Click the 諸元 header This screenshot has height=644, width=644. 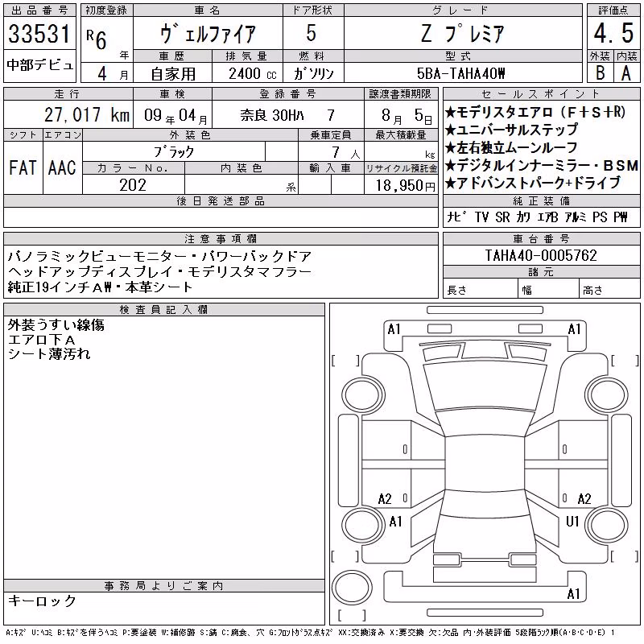[x=541, y=271]
